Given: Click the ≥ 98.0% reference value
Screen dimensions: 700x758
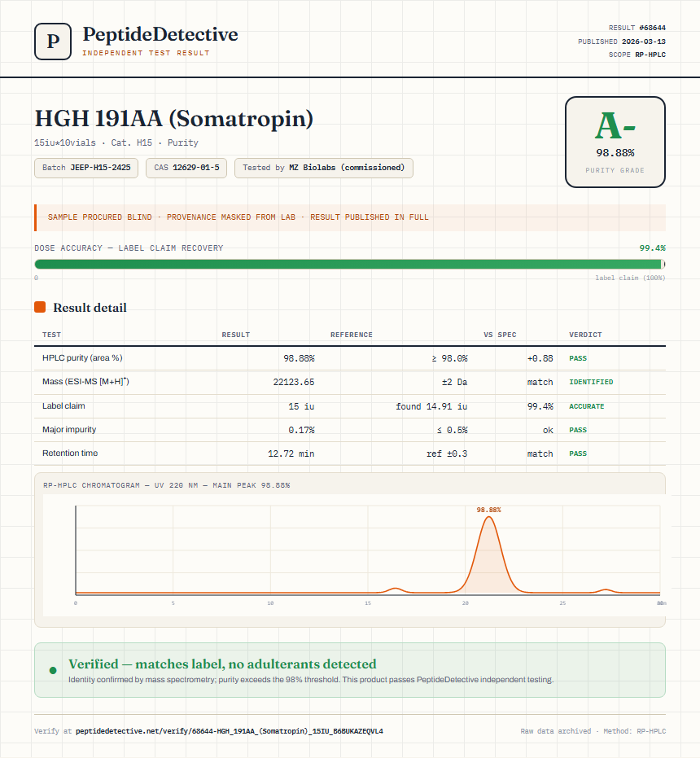Looking at the screenshot, I should pyautogui.click(x=449, y=358).
